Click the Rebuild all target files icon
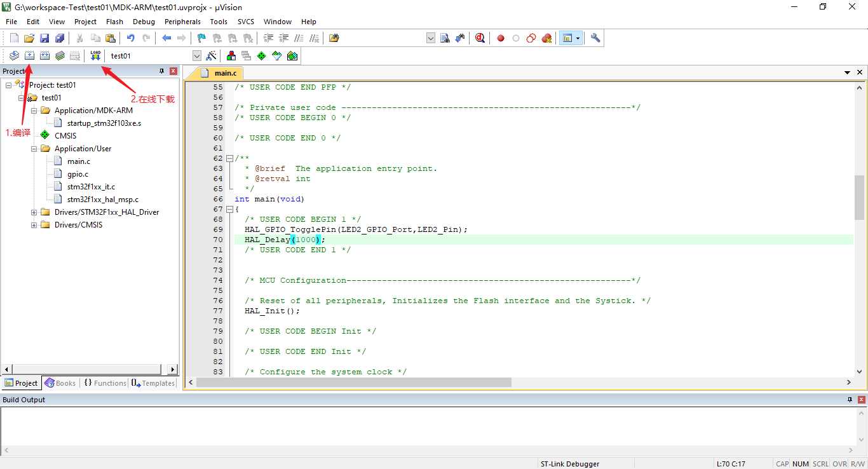This screenshot has height=469, width=868. pyautogui.click(x=44, y=56)
